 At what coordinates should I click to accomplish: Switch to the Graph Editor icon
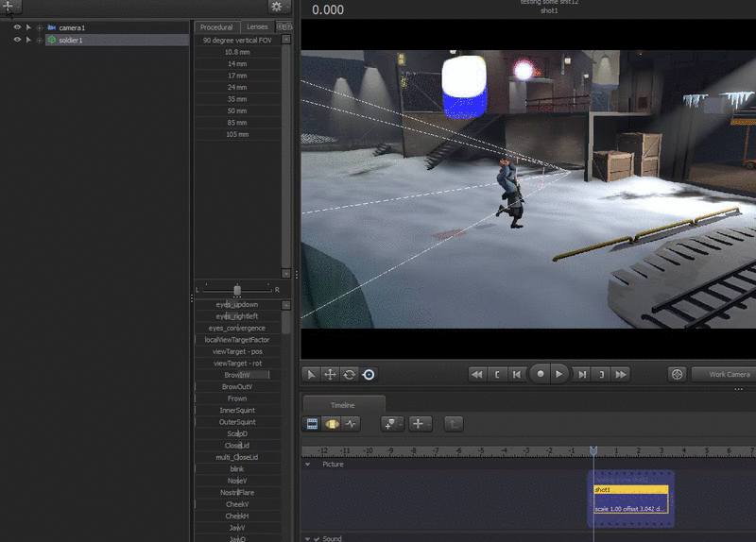(352, 424)
